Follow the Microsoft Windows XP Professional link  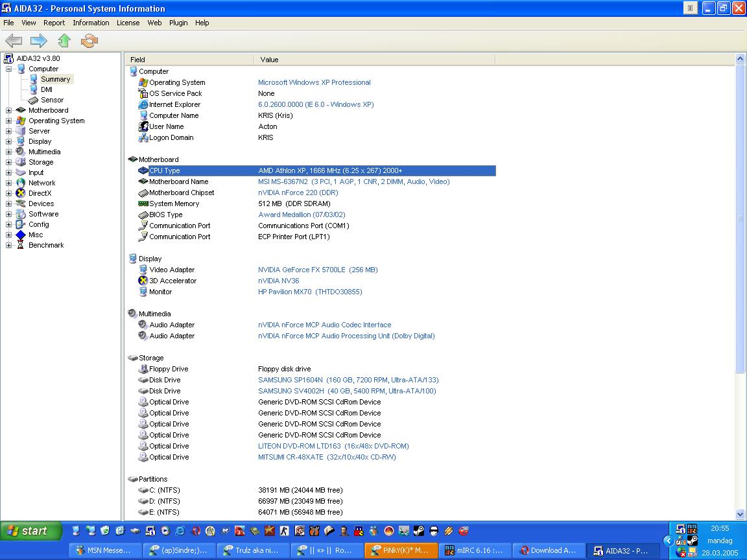point(314,82)
